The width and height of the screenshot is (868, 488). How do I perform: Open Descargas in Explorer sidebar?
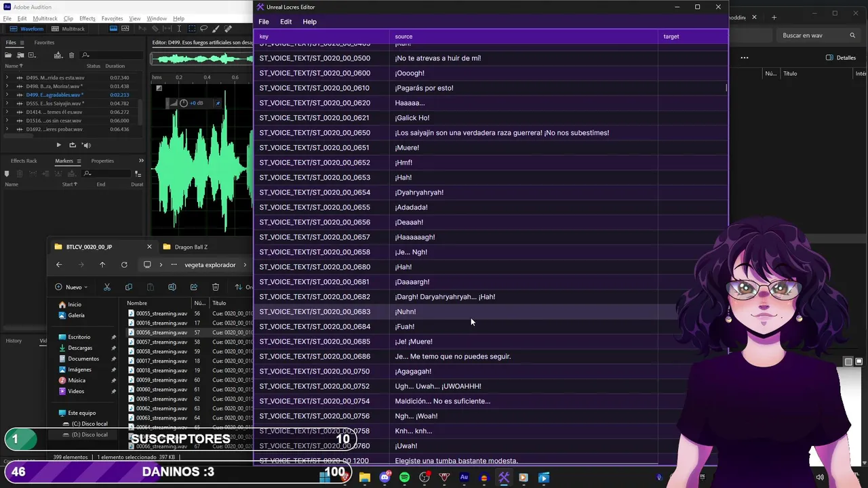(80, 348)
